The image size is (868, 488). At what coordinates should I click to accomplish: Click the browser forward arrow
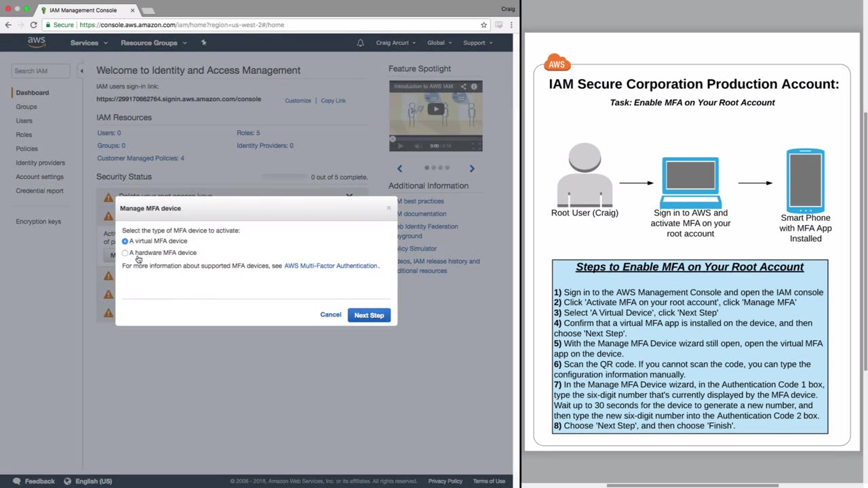pyautogui.click(x=20, y=25)
